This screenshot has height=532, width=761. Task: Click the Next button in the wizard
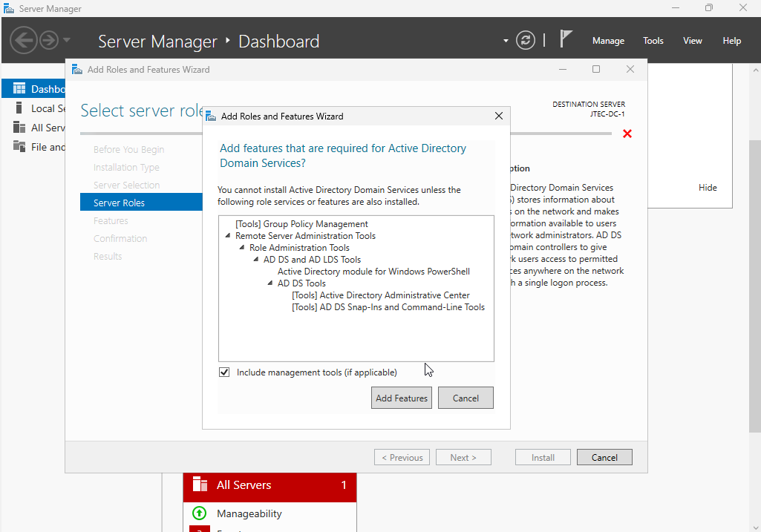(x=463, y=457)
